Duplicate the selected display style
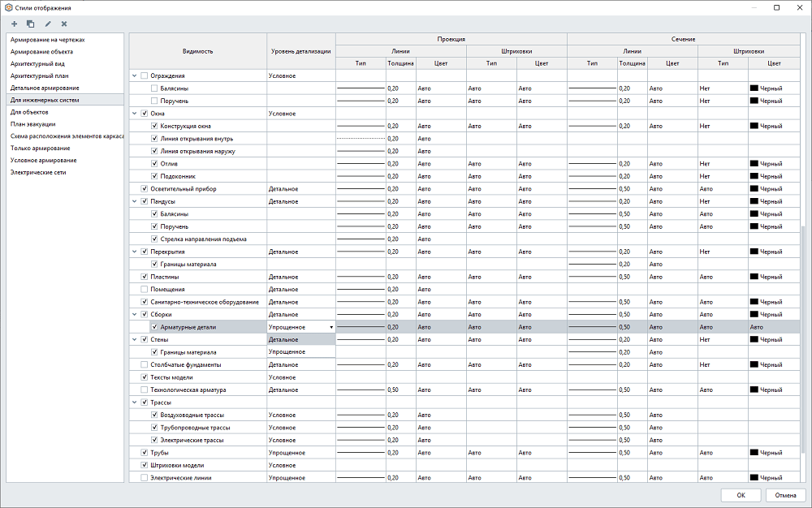Image resolution: width=812 pixels, height=508 pixels. click(x=30, y=24)
